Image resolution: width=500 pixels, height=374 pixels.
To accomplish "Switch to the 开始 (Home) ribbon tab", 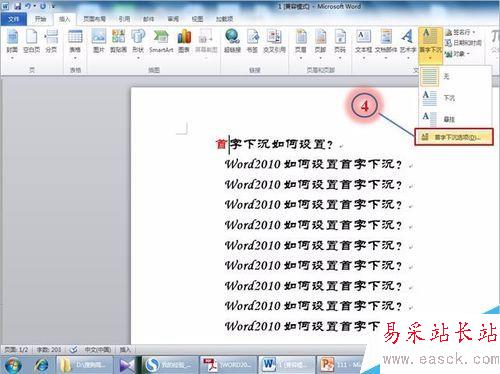I will [x=41, y=19].
